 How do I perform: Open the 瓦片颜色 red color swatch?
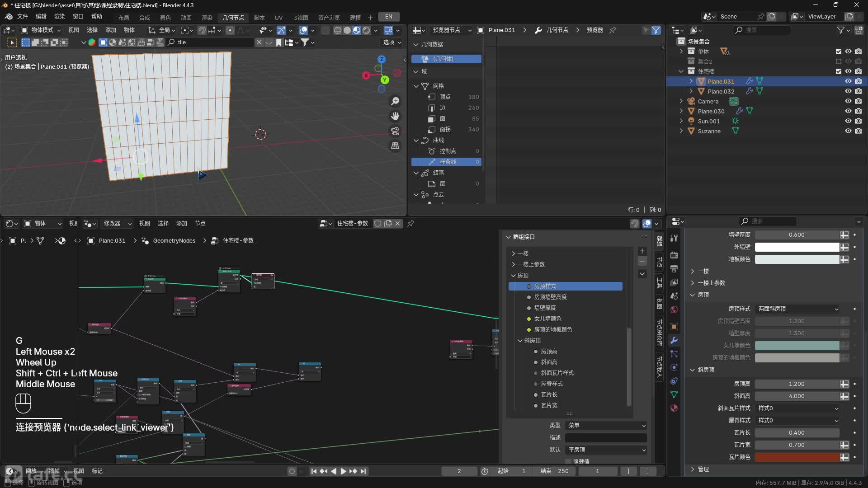797,457
